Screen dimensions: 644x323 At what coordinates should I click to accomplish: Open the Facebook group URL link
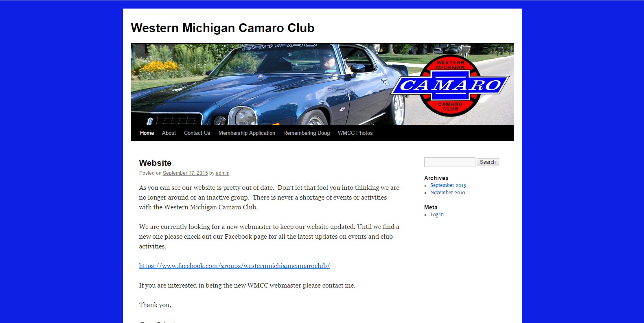234,266
